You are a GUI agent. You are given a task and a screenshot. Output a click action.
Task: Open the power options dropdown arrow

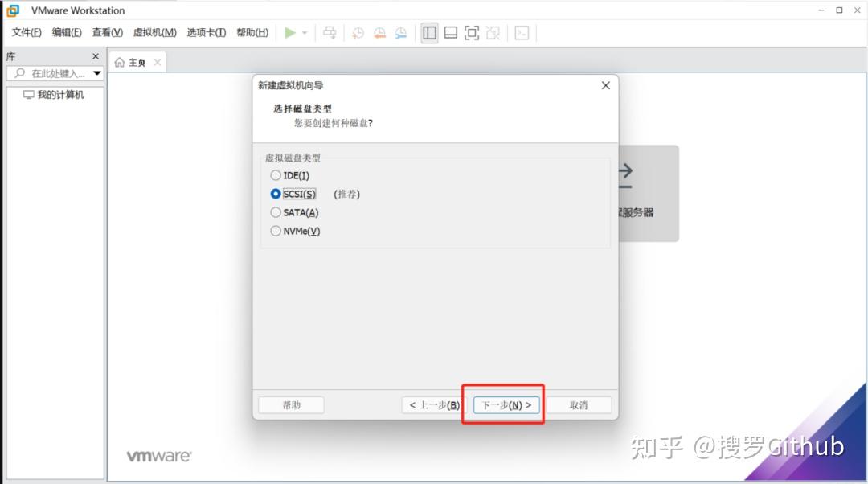pos(305,33)
